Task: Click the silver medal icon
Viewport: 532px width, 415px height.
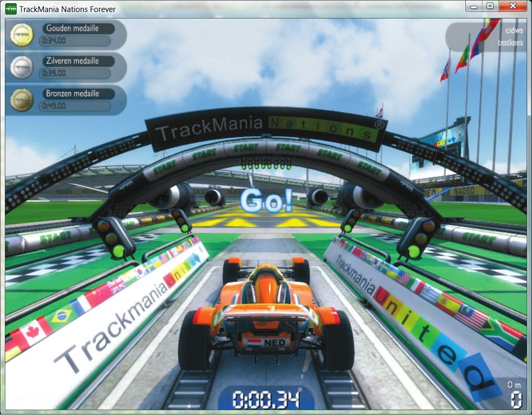Action: [22, 67]
